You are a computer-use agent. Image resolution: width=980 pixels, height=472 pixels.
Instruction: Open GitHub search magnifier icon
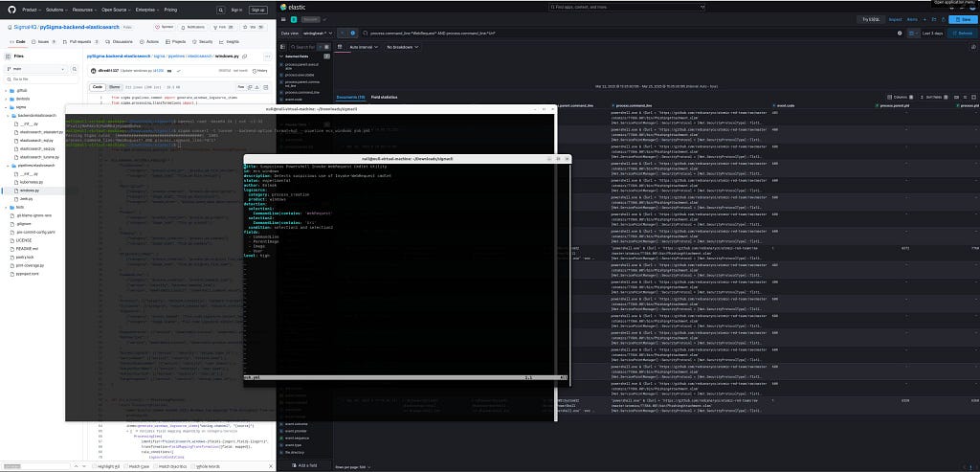[221, 10]
